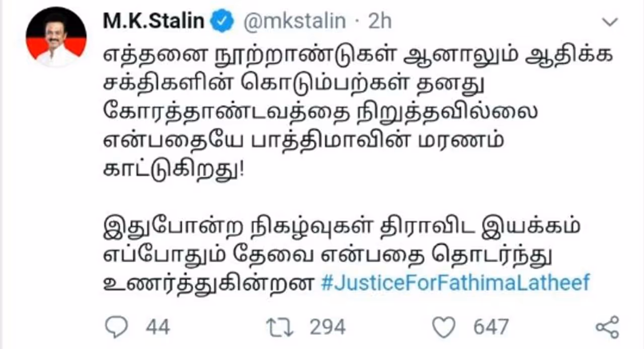Screen dimensions: 644x349
Task: Click the retweet count 294
Action: (x=328, y=327)
